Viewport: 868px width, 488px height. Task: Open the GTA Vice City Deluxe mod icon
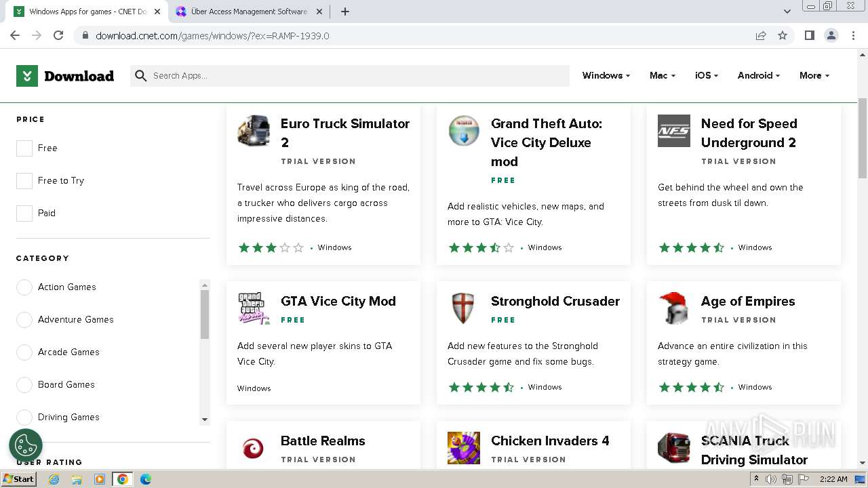pos(464,131)
